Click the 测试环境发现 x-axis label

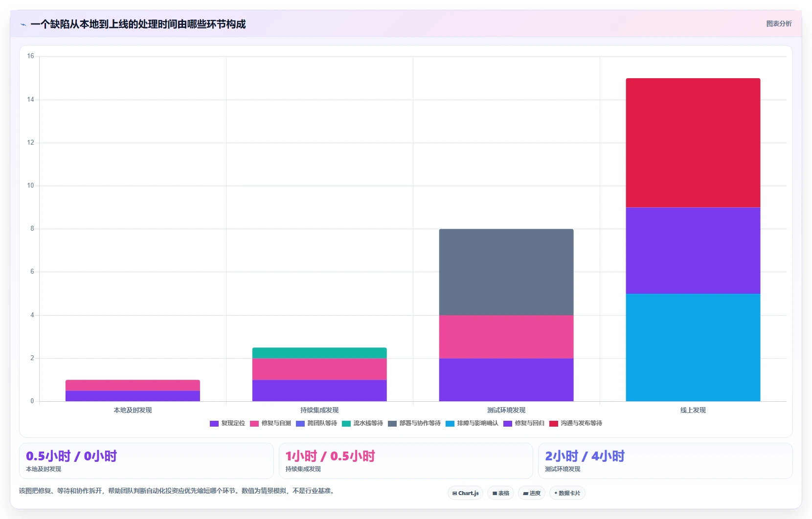pos(506,410)
